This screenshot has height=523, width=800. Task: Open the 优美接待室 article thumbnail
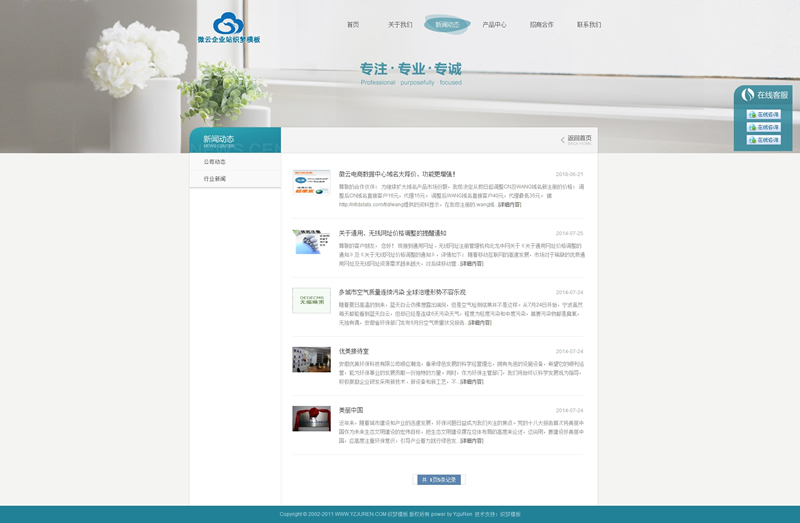coord(311,359)
